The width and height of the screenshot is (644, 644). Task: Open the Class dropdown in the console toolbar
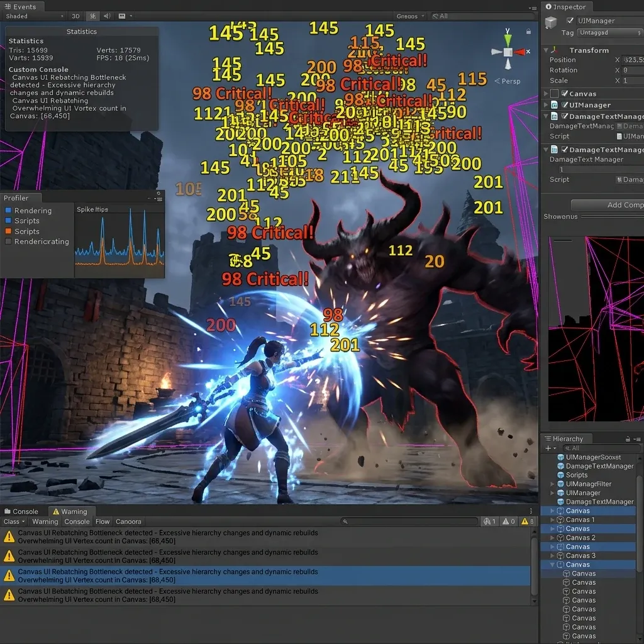click(x=14, y=521)
